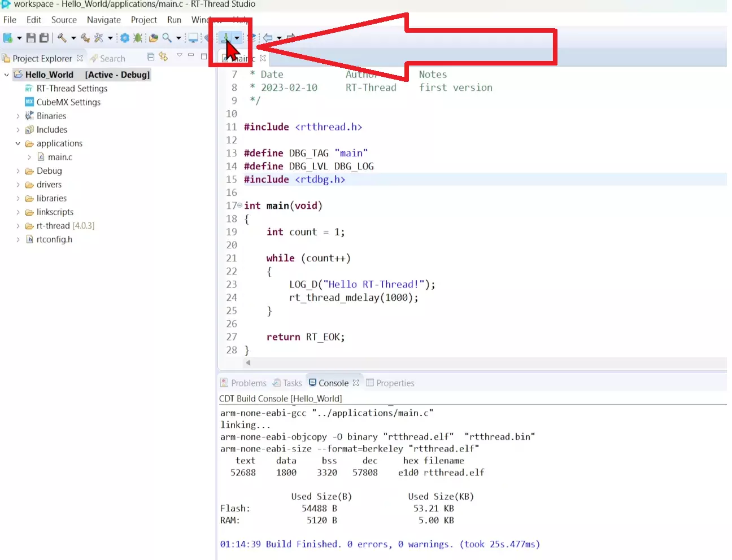Image resolution: width=732 pixels, height=560 pixels.
Task: Open the Run menu
Action: tap(174, 20)
